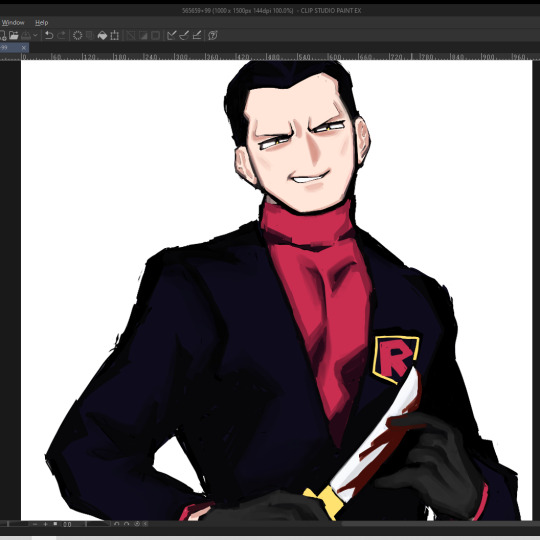Screen dimensions: 540x540
Task: Toggle the Snap to Grid icon
Action: point(197,35)
